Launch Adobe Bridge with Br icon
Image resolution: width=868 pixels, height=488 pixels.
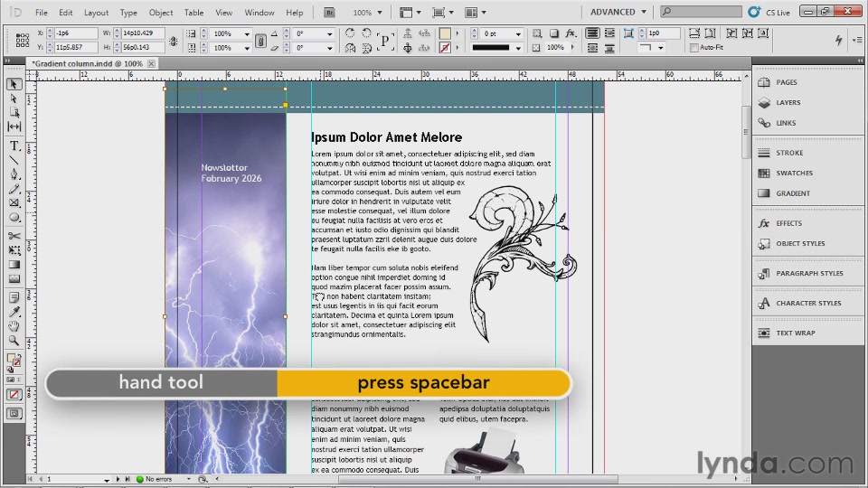click(x=329, y=12)
